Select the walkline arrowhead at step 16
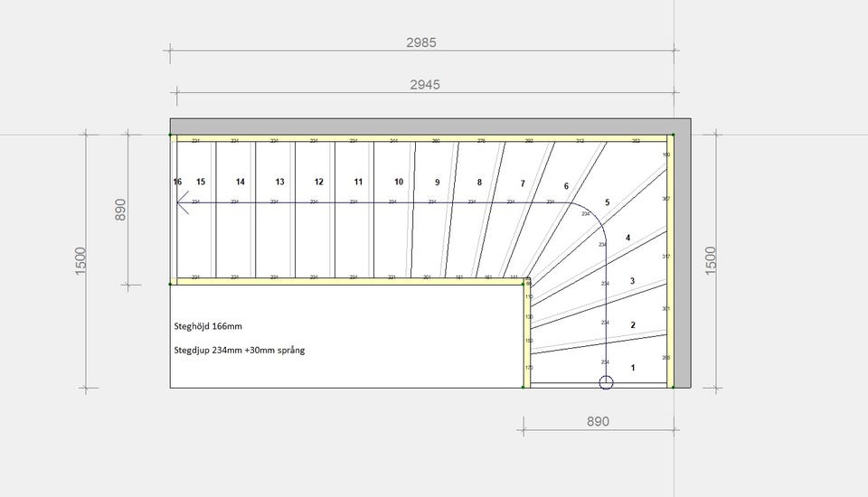Viewport: 868px width, 497px height. (183, 202)
